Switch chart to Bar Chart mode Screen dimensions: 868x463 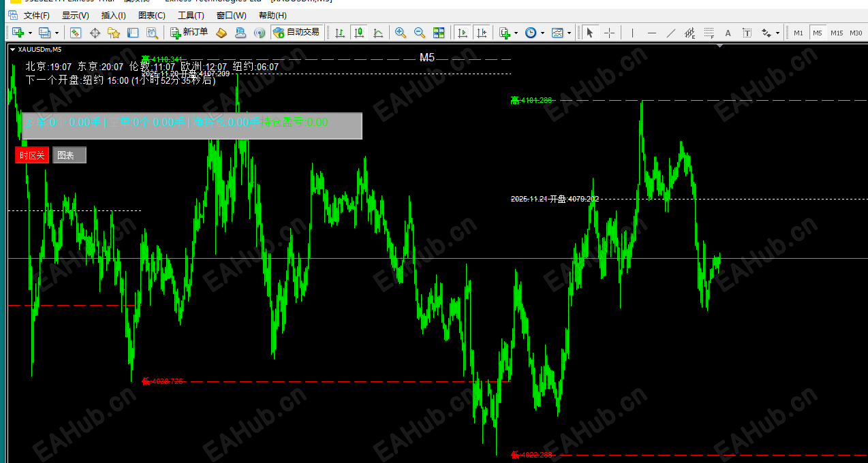[340, 32]
